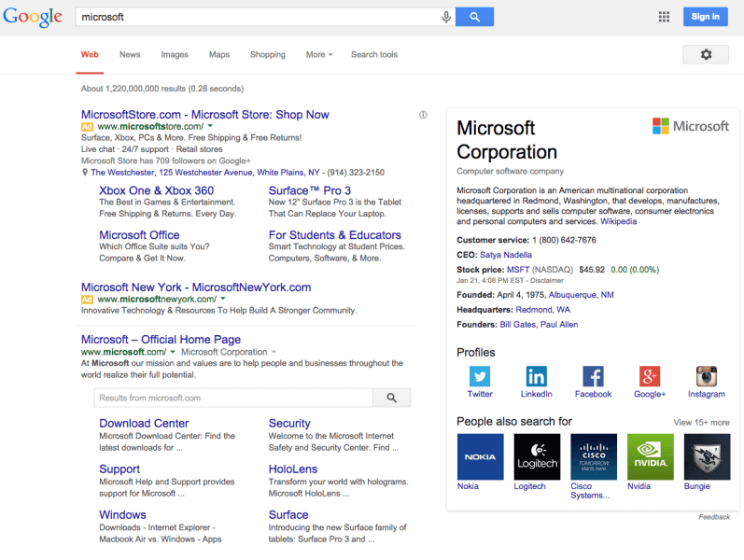Open the Microsoft – Official Home Page result
The image size is (744, 560).
(161, 340)
